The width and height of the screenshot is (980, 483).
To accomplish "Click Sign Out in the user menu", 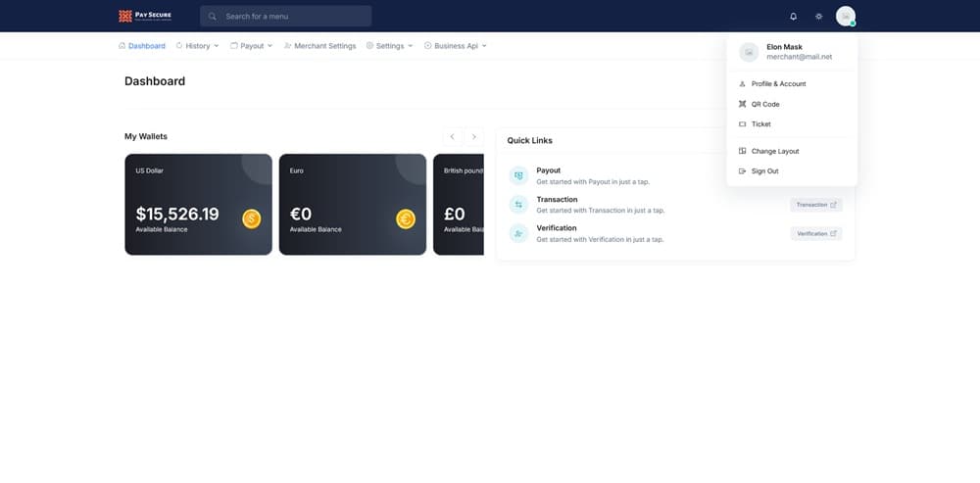I will (x=764, y=171).
